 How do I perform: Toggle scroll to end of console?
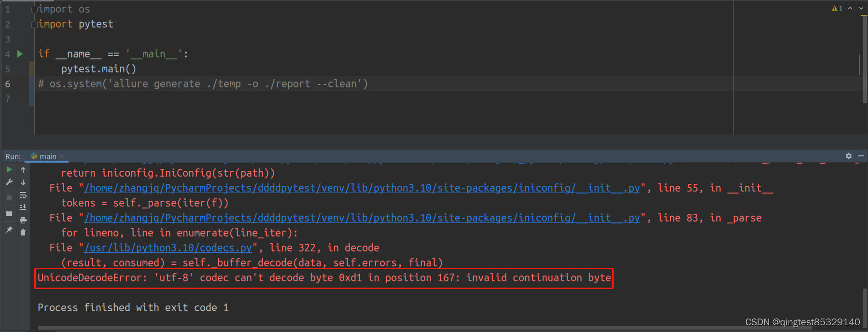pyautogui.click(x=23, y=207)
